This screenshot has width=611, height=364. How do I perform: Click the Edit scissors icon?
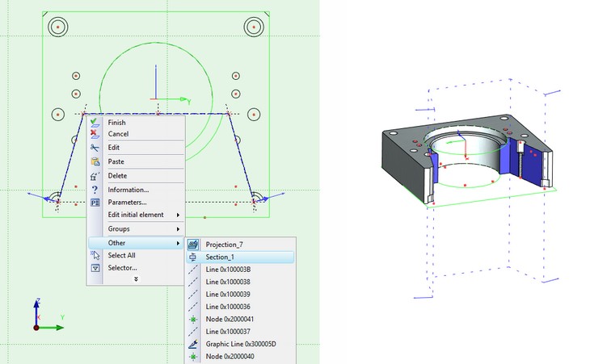tap(95, 148)
